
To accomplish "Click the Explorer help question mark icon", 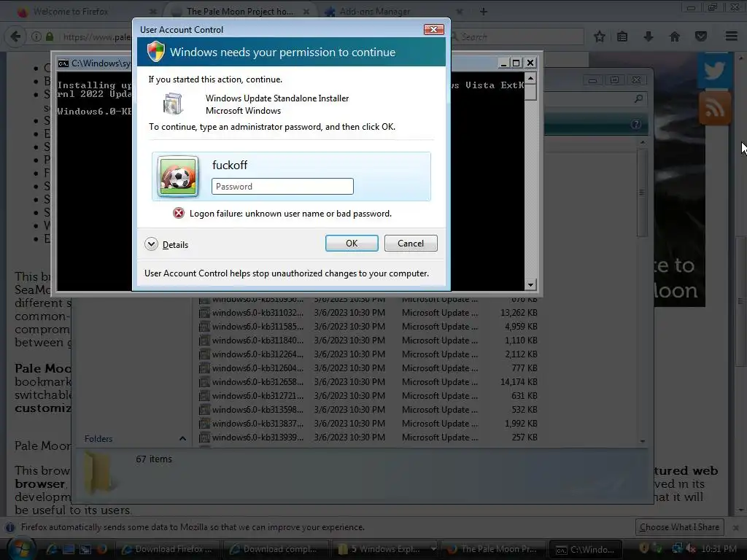I will pos(636,124).
